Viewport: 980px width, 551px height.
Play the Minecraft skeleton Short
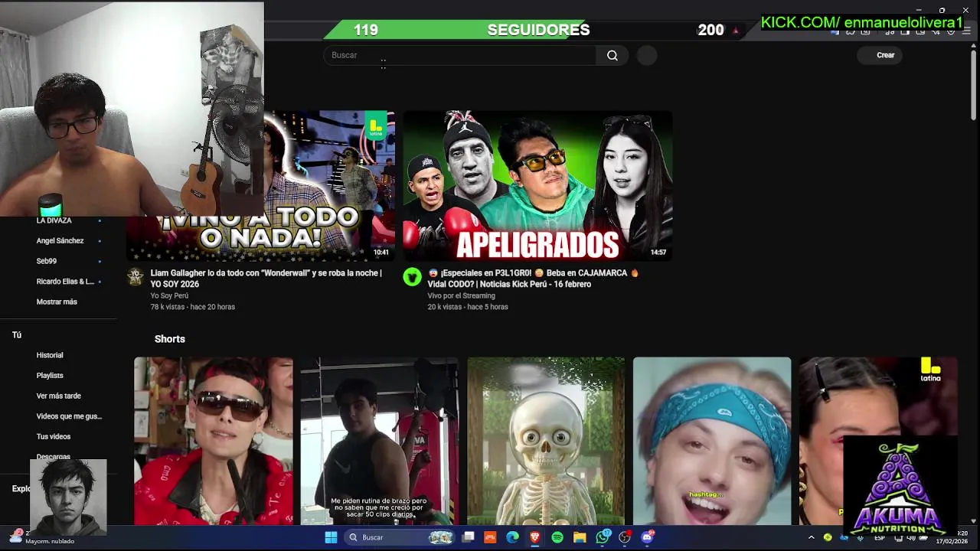click(x=546, y=441)
